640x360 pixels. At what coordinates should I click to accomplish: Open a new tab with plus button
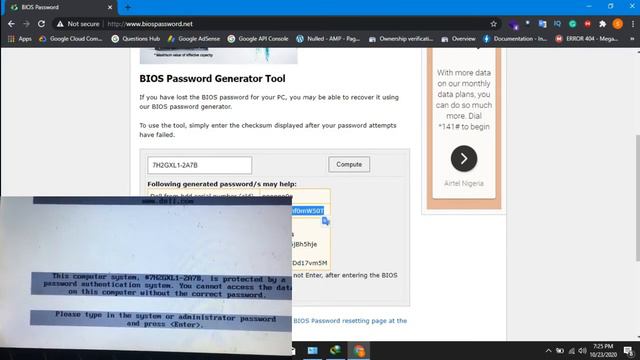click(128, 7)
